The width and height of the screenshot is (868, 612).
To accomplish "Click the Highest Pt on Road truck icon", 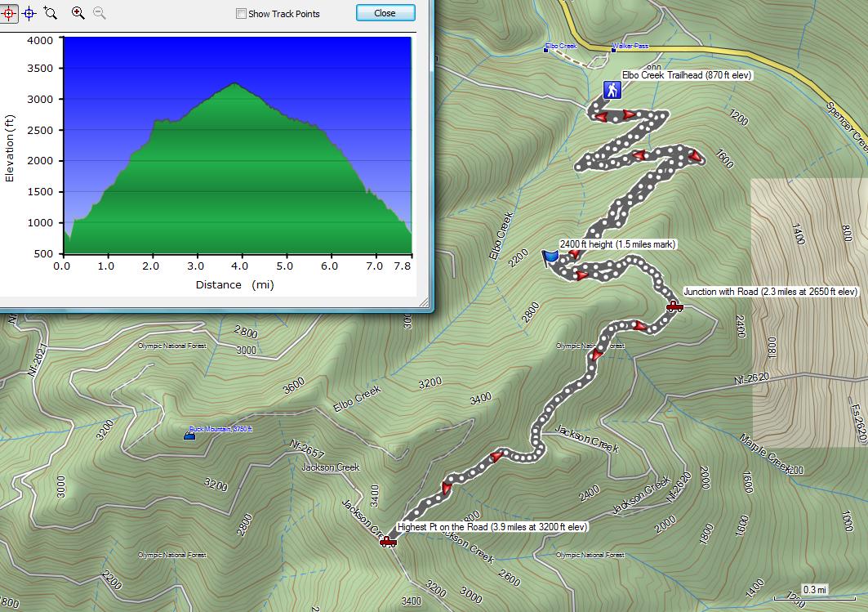I will click(x=388, y=542).
